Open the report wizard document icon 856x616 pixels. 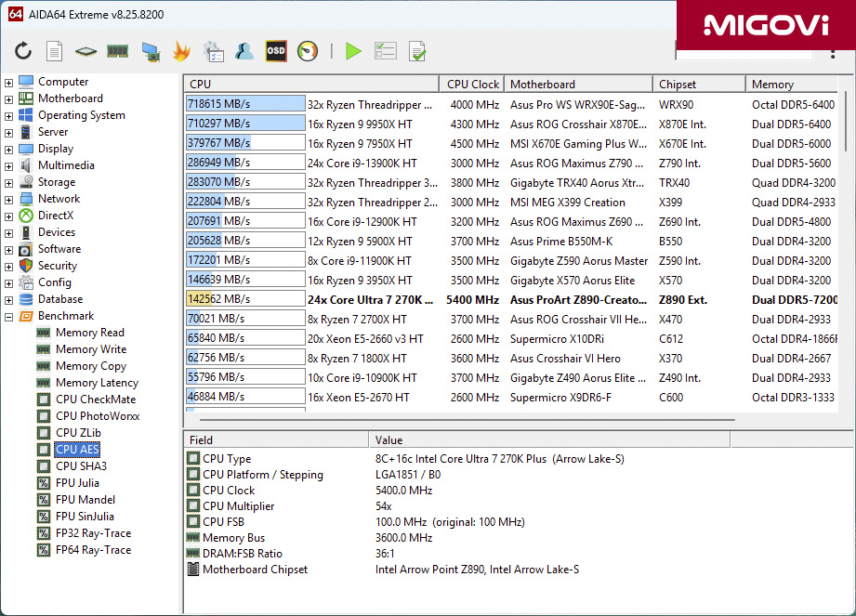[x=55, y=51]
